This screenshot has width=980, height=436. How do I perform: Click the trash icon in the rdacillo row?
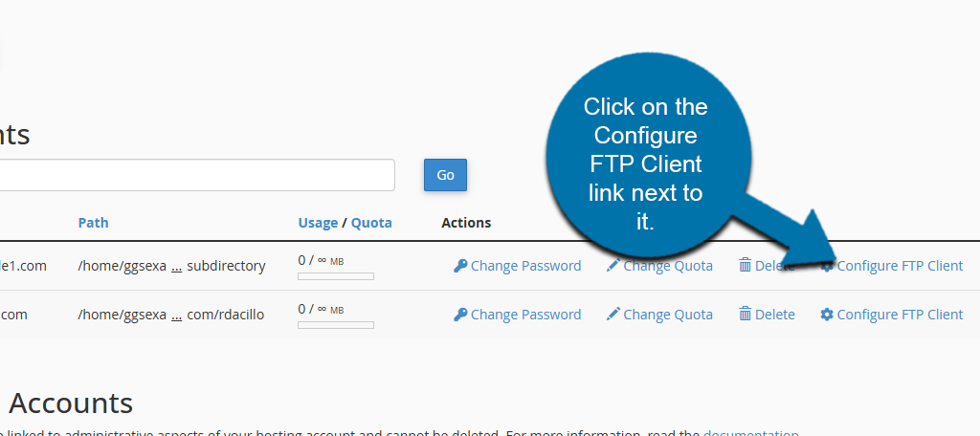745,315
